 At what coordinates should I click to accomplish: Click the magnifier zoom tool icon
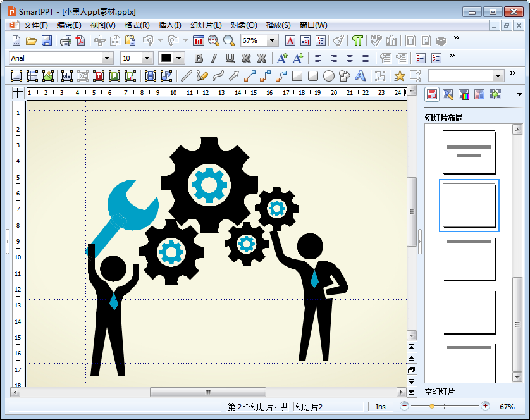pos(229,40)
